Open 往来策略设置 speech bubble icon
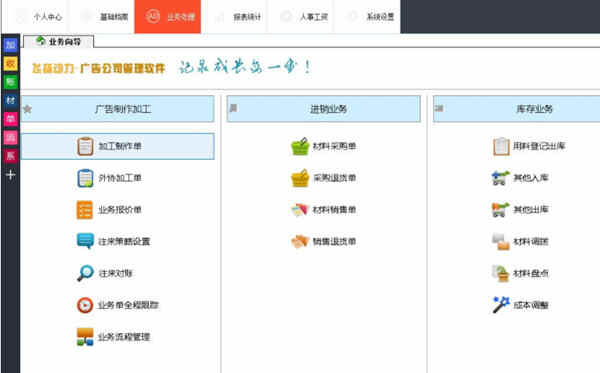 tap(85, 241)
